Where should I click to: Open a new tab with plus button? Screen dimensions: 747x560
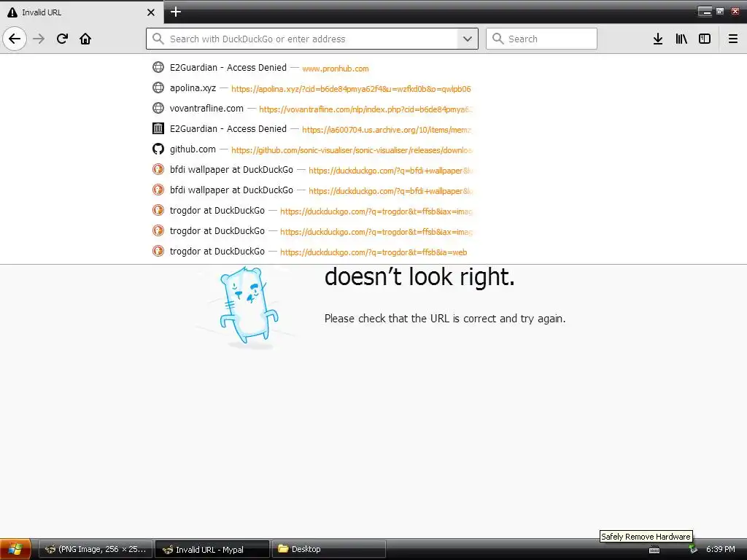click(176, 12)
